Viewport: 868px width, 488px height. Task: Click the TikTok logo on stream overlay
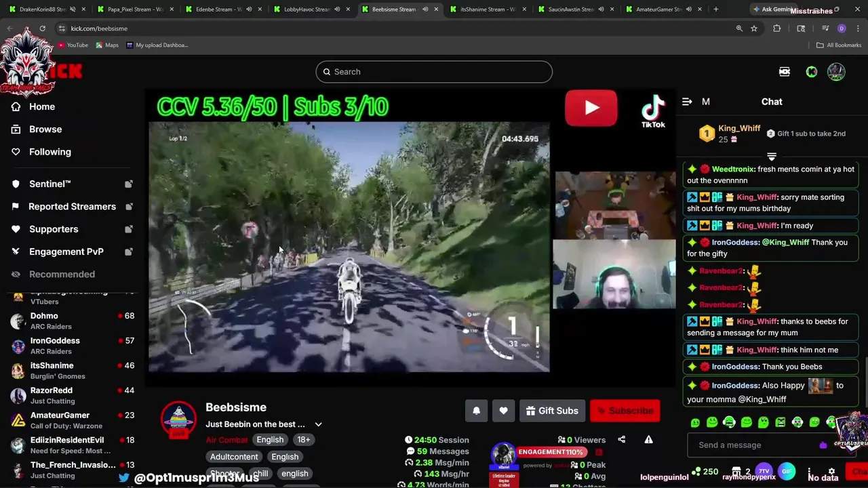click(653, 110)
